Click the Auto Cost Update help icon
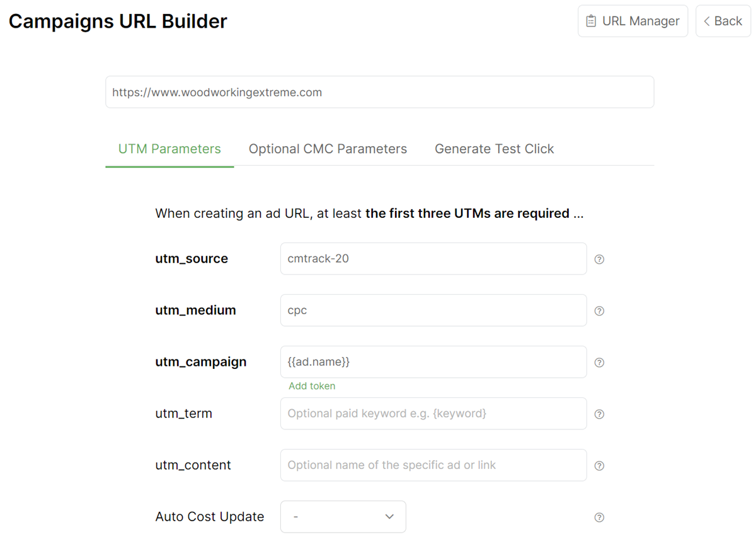The height and width of the screenshot is (549, 756). pyautogui.click(x=599, y=518)
